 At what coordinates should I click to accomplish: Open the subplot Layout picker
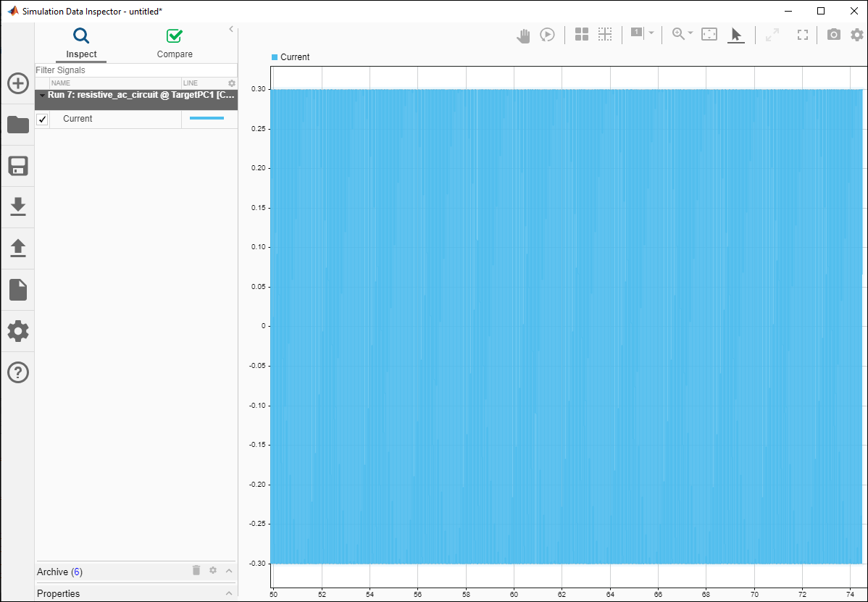[x=582, y=34]
